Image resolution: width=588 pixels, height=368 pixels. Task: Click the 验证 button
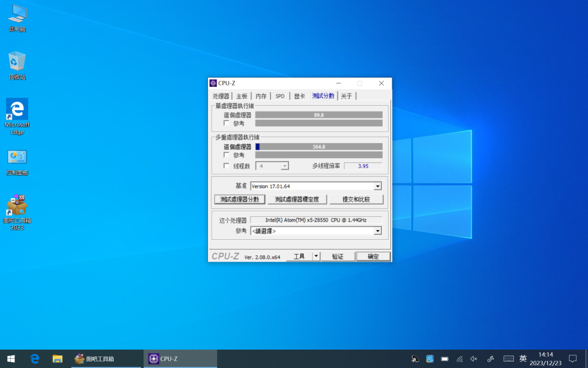tap(338, 256)
